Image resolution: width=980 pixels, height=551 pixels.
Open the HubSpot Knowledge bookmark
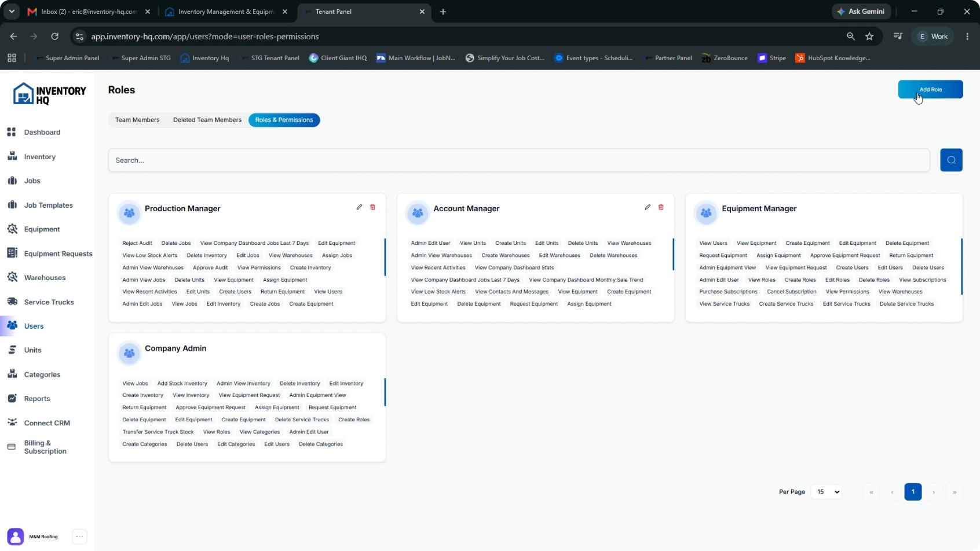coord(833,58)
